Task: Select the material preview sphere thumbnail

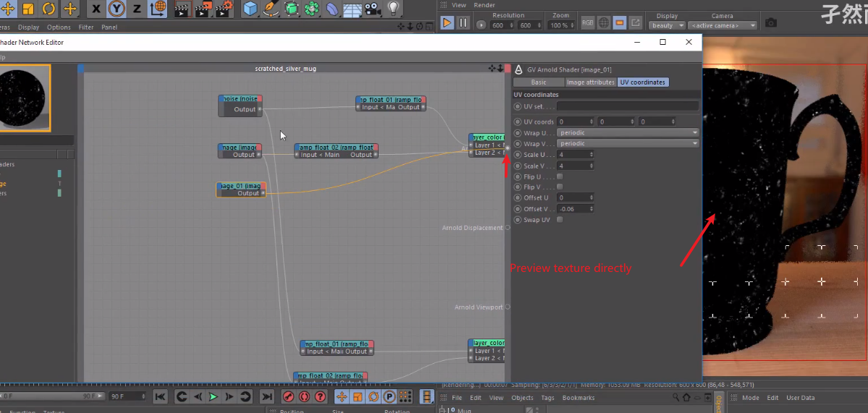Action: click(25, 98)
